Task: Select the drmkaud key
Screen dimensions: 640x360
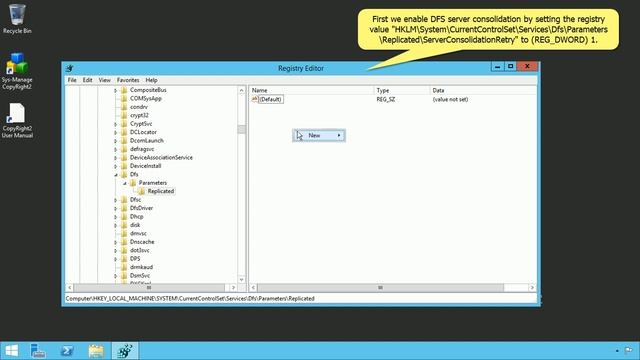Action: point(142,267)
